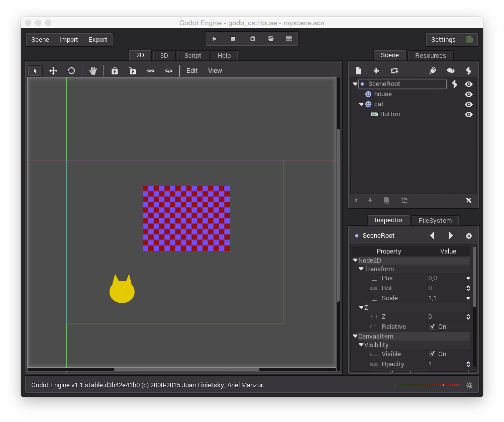Collapse the cat node in the scene tree

[x=361, y=104]
